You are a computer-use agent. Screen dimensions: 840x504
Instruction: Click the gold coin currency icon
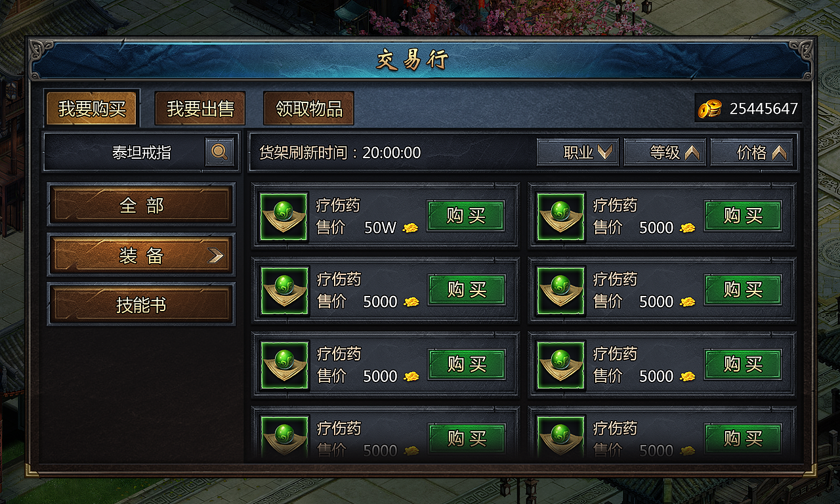pos(710,109)
